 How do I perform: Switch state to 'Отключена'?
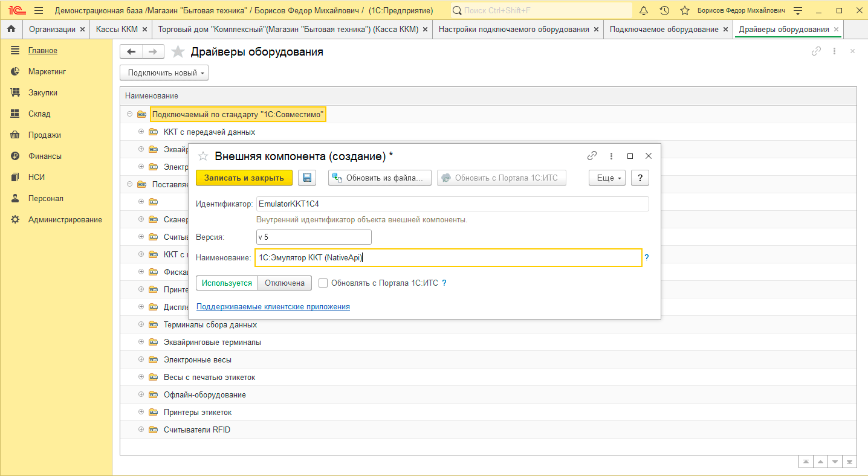point(285,283)
